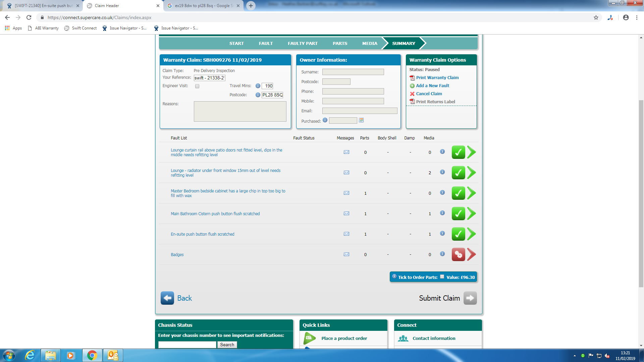This screenshot has width=644, height=362.
Task: Click the red gear icon for Badges fault
Action: click(x=458, y=254)
